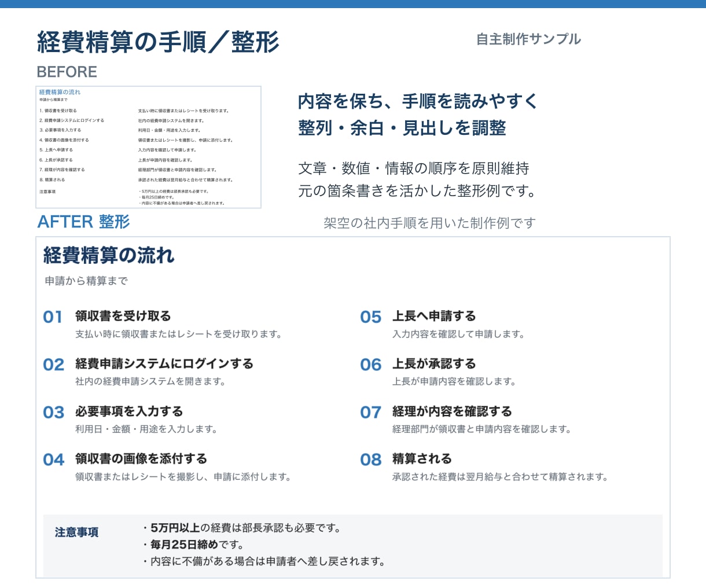Click the line 文章・数値・情報の順序を原則維持
This screenshot has width=706, height=588.
(414, 168)
